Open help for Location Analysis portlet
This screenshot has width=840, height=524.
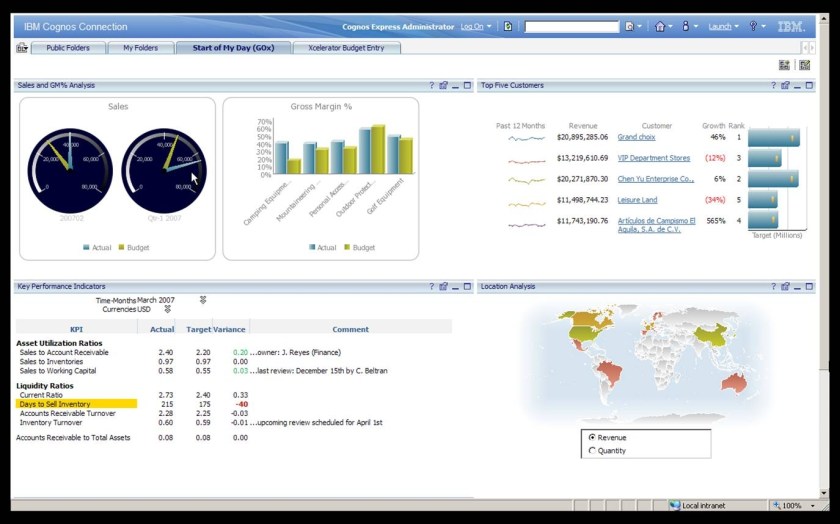(773, 287)
